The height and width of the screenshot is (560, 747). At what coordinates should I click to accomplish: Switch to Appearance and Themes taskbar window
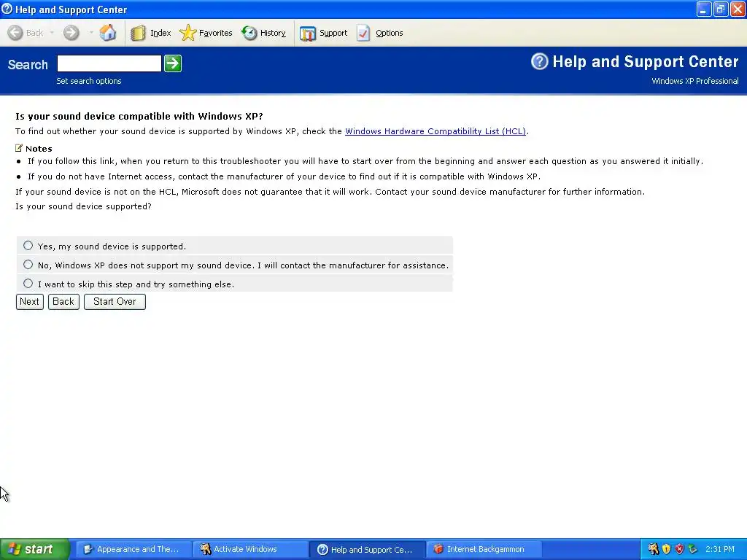(133, 550)
